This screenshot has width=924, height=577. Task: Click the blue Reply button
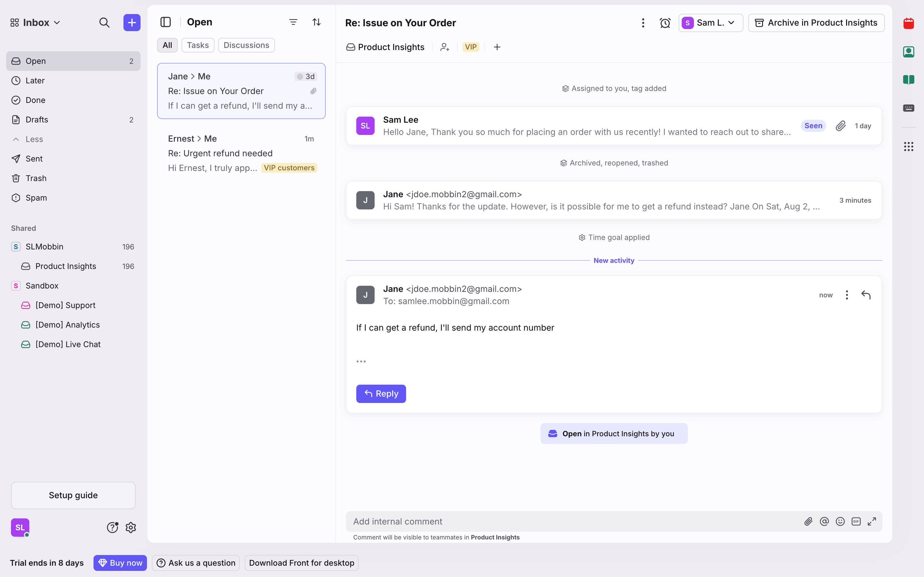381,394
